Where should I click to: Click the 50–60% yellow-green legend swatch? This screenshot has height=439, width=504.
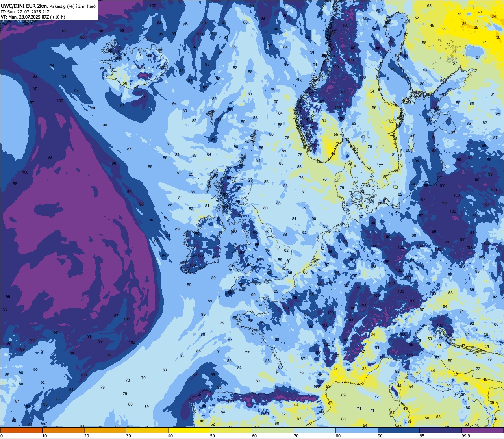(231, 430)
